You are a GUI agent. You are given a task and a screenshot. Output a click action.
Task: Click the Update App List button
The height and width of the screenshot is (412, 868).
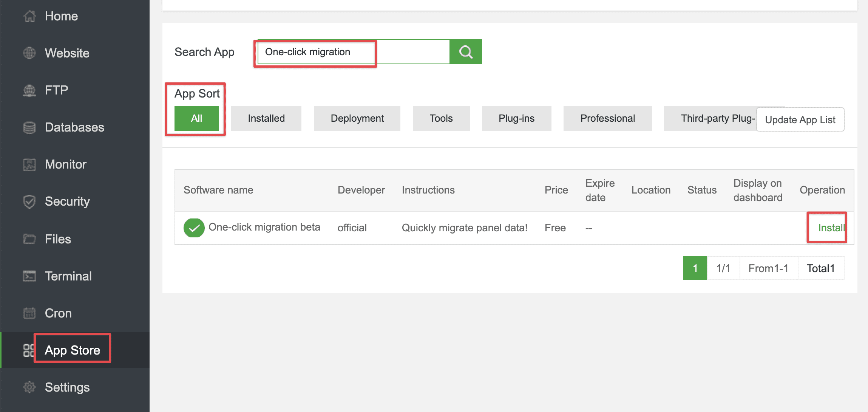point(800,119)
